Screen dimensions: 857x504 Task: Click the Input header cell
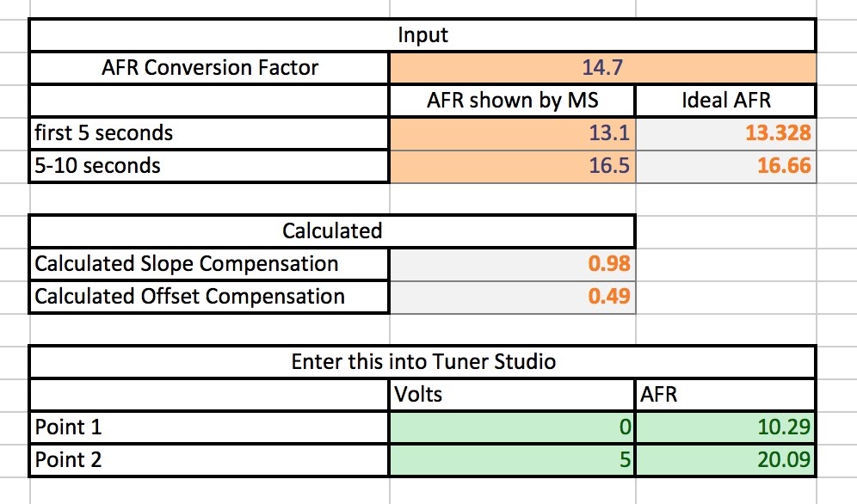(x=422, y=36)
